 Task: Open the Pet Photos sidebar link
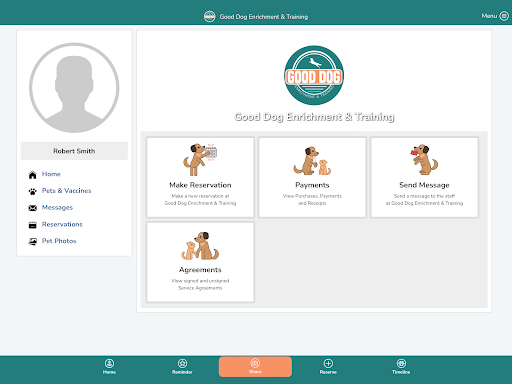point(59,241)
